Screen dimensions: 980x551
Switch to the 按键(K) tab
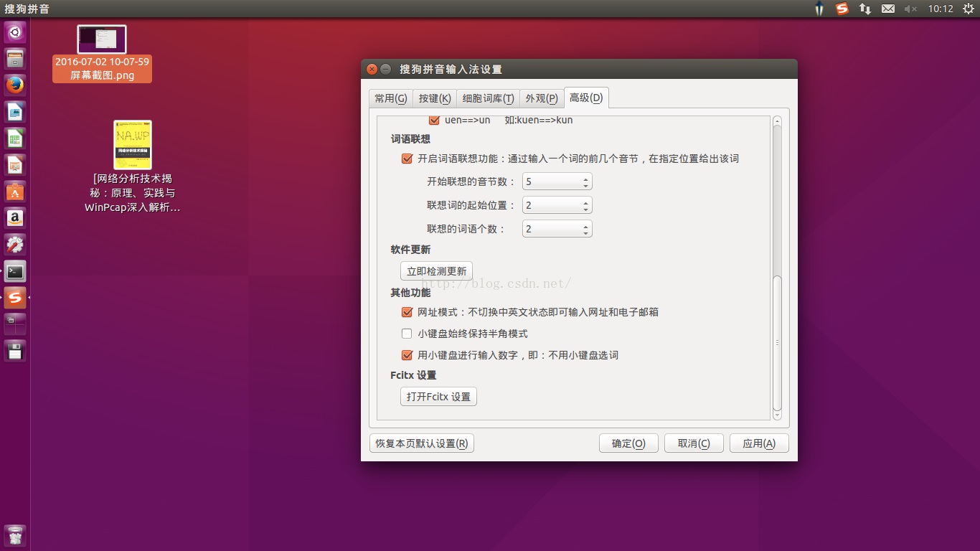click(x=435, y=98)
